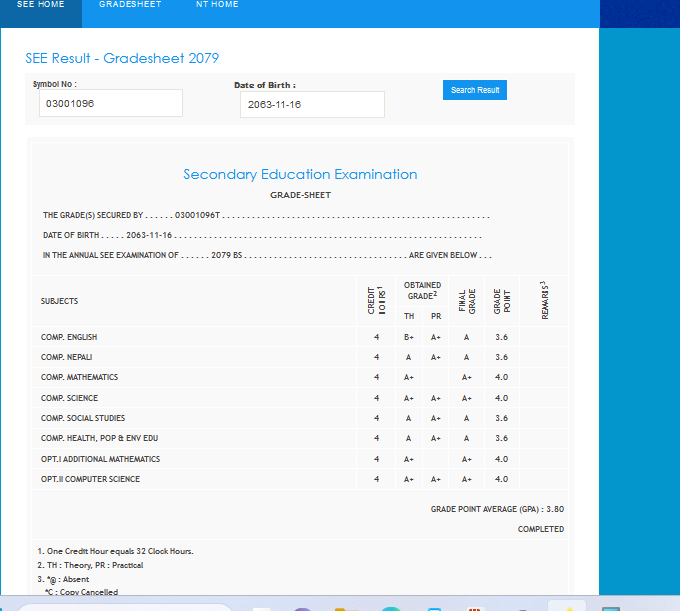
Task: Click the CREDIT HOURS column header
Action: click(x=376, y=301)
